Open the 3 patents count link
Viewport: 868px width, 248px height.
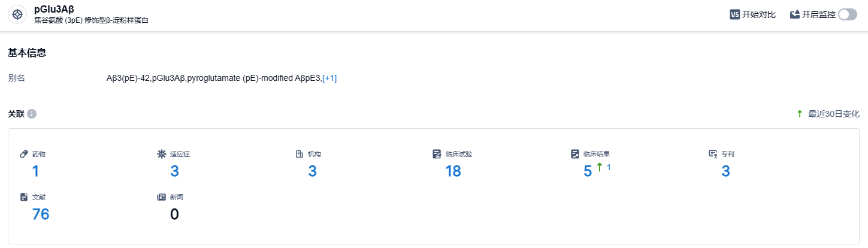(725, 171)
